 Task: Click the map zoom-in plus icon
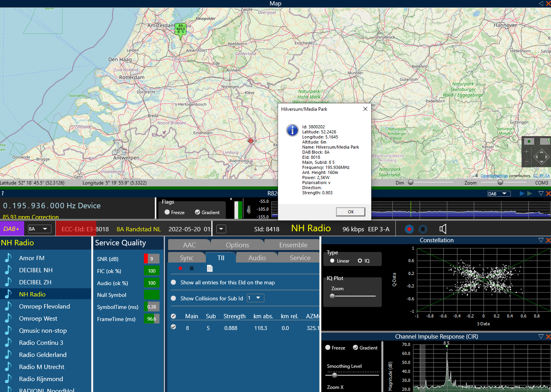pos(527,152)
